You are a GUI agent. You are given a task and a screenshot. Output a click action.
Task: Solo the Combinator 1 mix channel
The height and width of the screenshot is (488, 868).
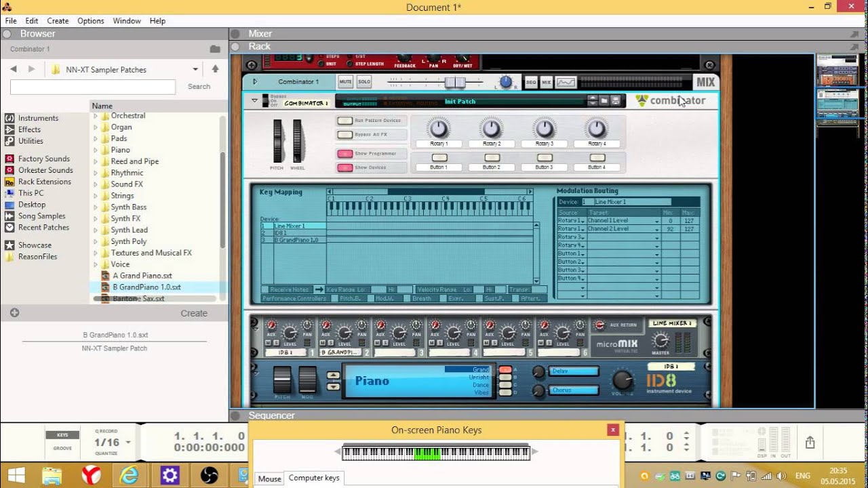point(364,82)
